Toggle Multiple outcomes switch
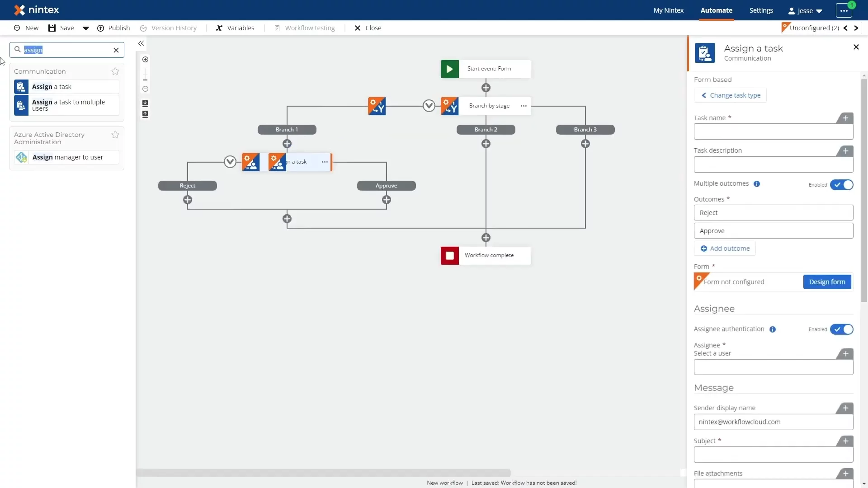Image resolution: width=868 pixels, height=488 pixels. [841, 185]
